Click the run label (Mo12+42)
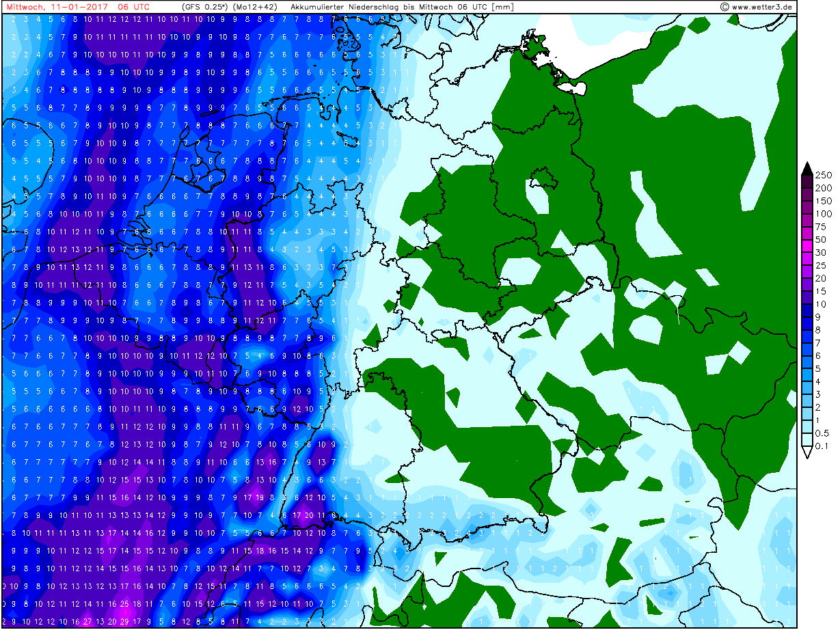 tap(255, 7)
